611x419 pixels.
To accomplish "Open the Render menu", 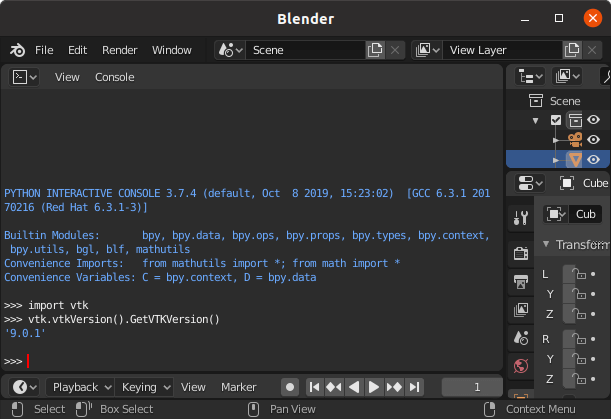I will point(120,50).
